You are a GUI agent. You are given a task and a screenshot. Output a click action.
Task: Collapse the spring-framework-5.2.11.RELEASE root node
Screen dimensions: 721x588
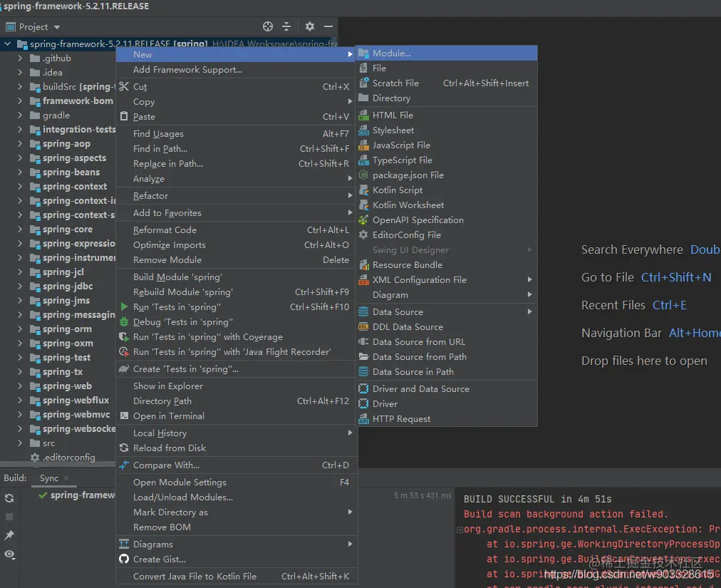(x=7, y=44)
